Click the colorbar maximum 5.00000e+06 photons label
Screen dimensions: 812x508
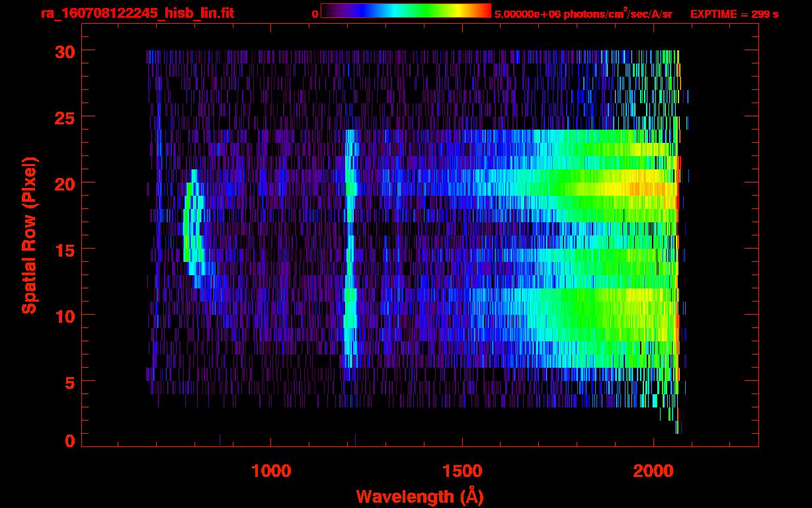(583, 14)
